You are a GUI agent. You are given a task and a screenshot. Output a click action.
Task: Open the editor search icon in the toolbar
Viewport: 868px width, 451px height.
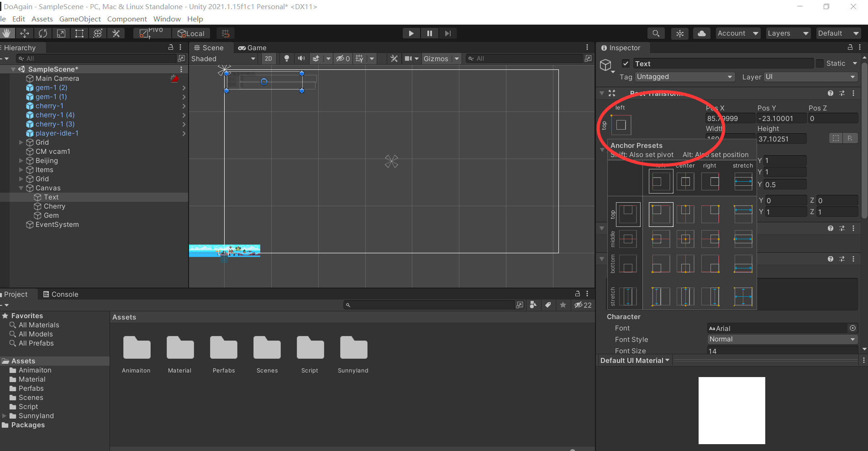656,33
